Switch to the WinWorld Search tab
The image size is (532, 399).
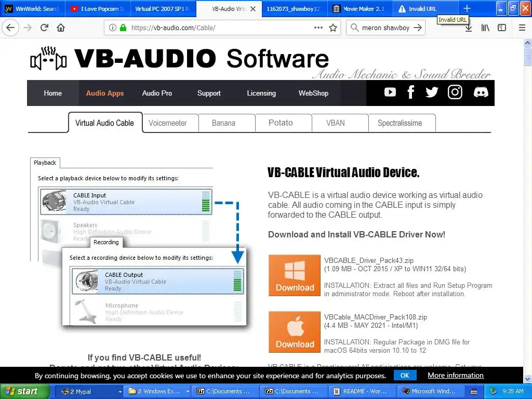click(32, 9)
